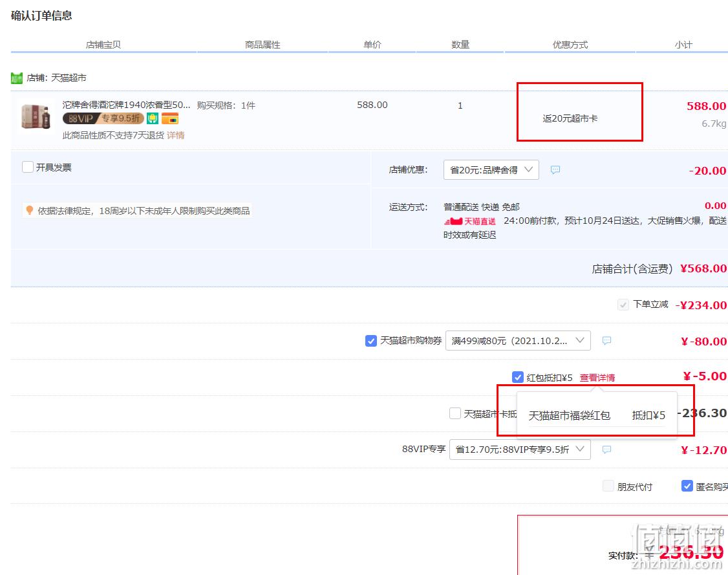Click the 单价 column header
Image resolution: width=728 pixels, height=575 pixels.
[x=372, y=45]
